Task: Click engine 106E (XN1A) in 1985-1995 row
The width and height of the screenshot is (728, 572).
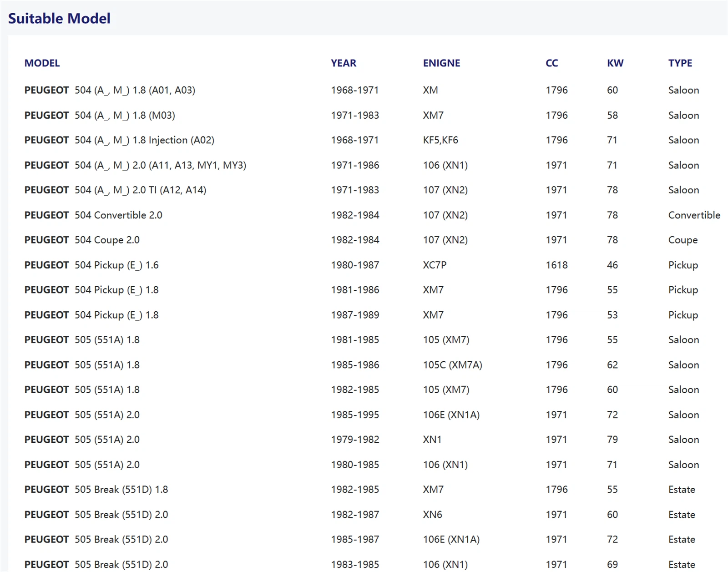Action: pyautogui.click(x=451, y=415)
